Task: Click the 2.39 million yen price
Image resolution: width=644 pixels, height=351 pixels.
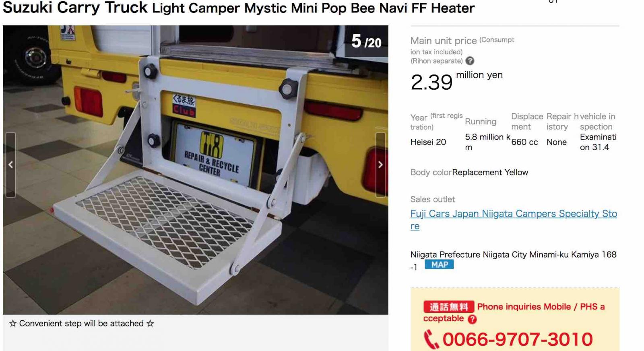Action: pos(456,81)
